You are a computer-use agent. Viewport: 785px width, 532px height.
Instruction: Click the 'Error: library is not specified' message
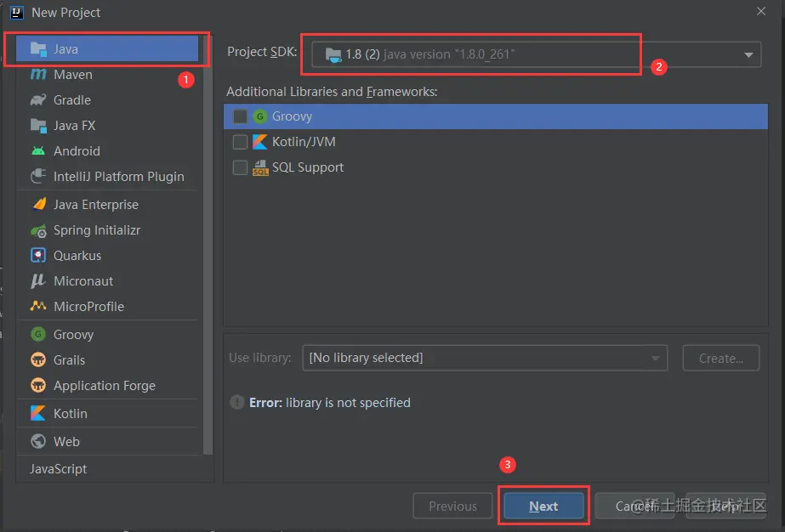tap(330, 402)
